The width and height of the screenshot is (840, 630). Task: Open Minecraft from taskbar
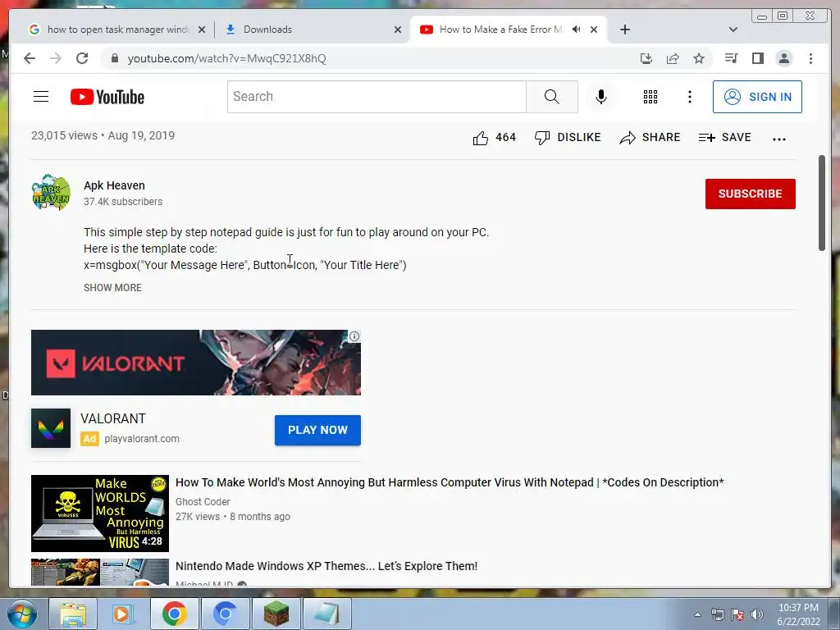pyautogui.click(x=276, y=614)
